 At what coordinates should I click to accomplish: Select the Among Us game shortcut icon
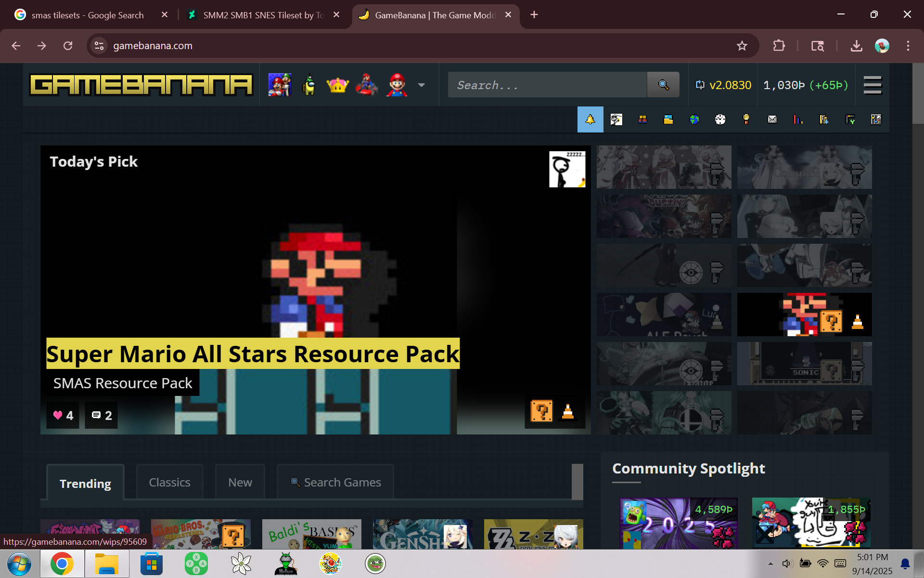tap(309, 85)
